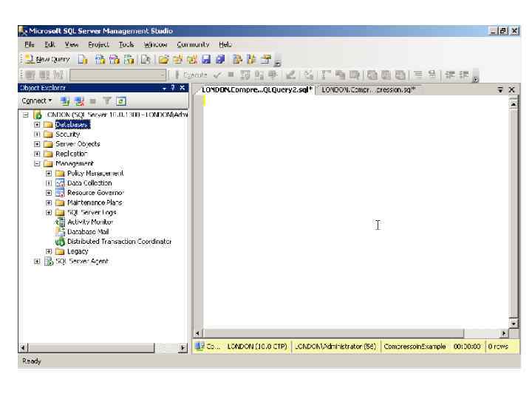Click inside the blank query editor area
This screenshot has height=399, width=532.
pyautogui.click(x=355, y=212)
